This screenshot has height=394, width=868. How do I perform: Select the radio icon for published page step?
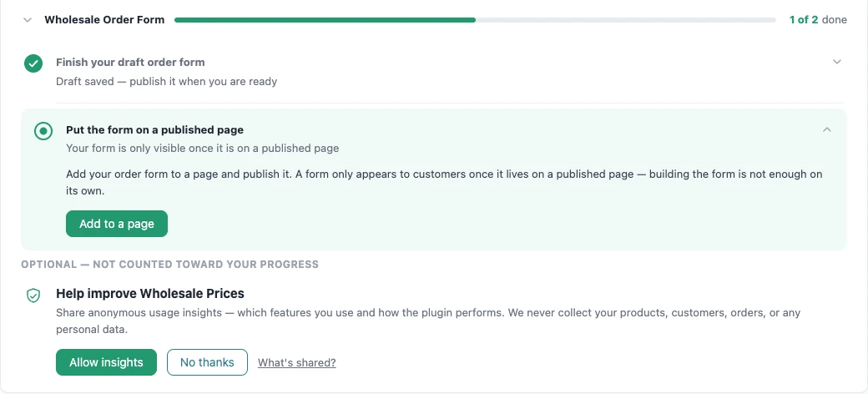click(43, 131)
